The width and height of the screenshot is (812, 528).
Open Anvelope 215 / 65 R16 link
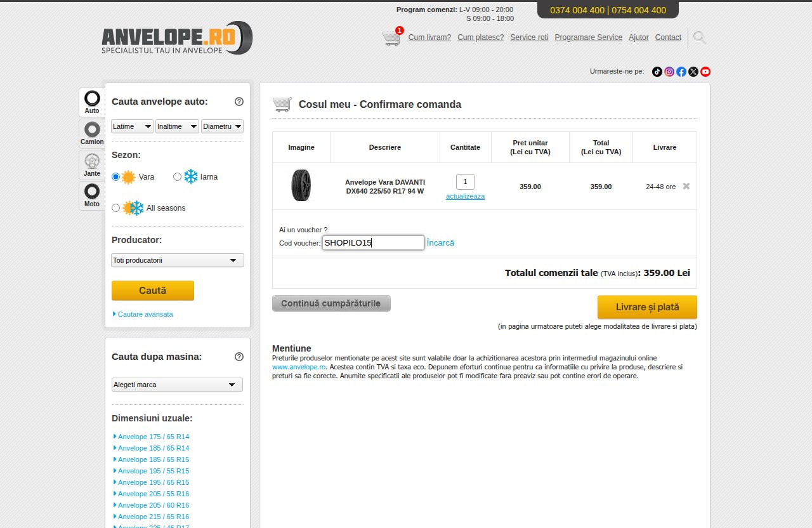[x=154, y=517]
